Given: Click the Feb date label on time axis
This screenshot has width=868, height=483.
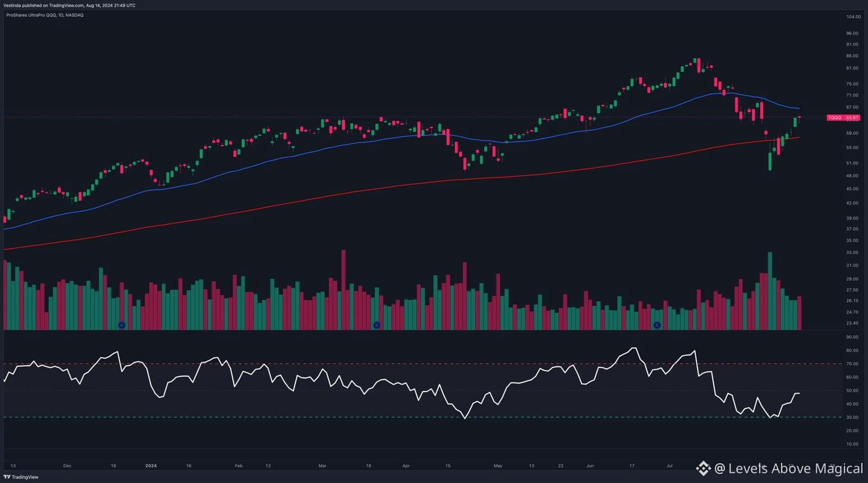Looking at the screenshot, I should tap(238, 466).
